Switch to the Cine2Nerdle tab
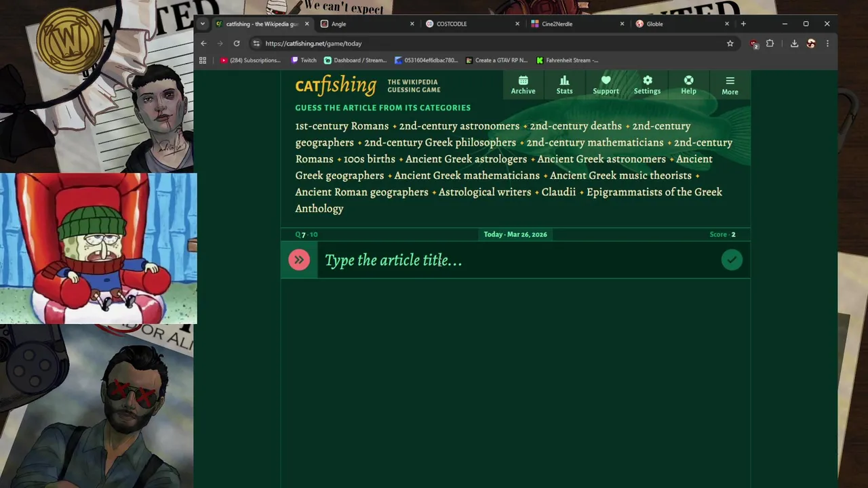 point(578,24)
